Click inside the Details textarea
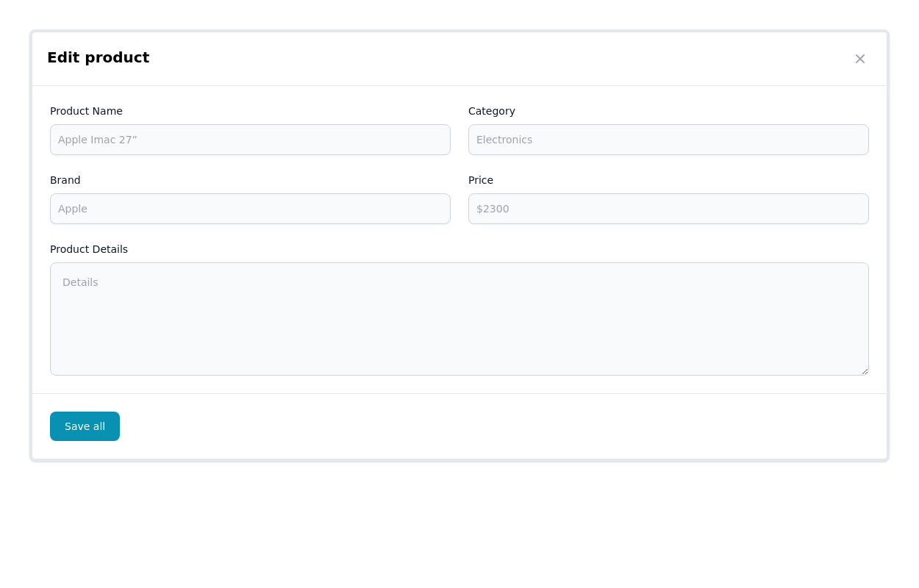This screenshot has height=588, width=919. [x=459, y=318]
